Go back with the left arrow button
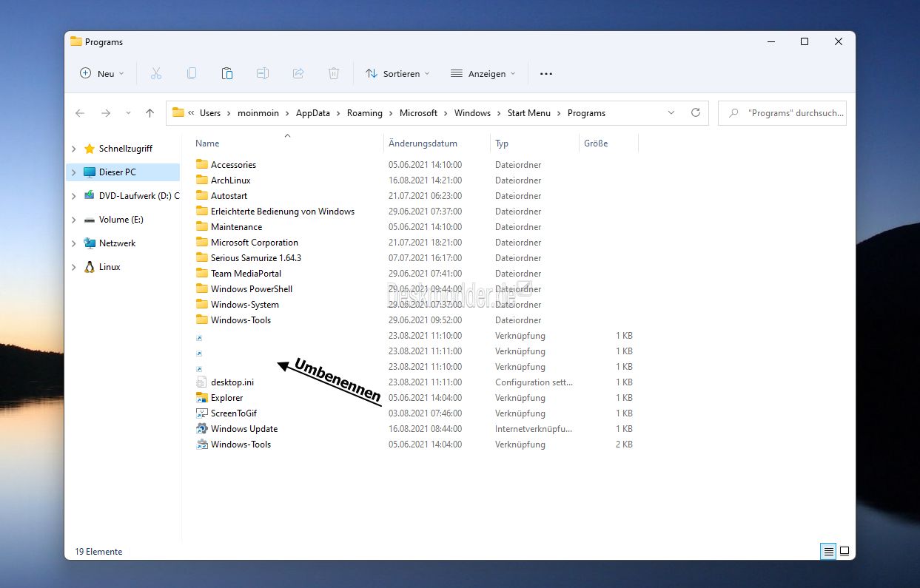The width and height of the screenshot is (920, 588). [80, 113]
